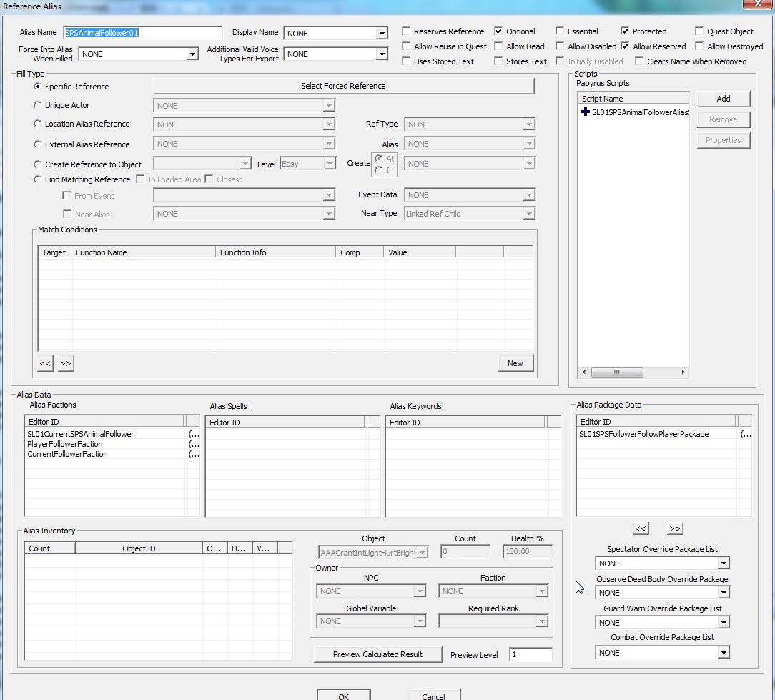
Task: Toggle the Allow Reserved checkbox
Action: click(626, 46)
